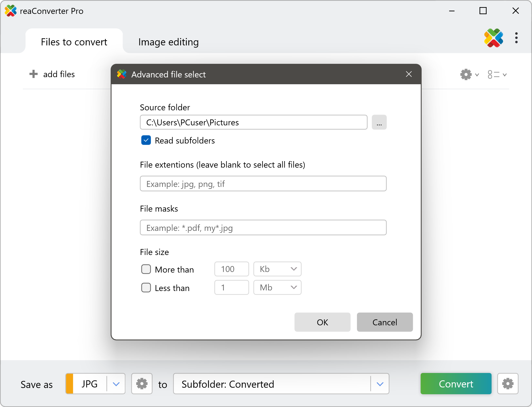Click the green Convert button
Screen dimensions: 532x407
pyautogui.click(x=456, y=384)
